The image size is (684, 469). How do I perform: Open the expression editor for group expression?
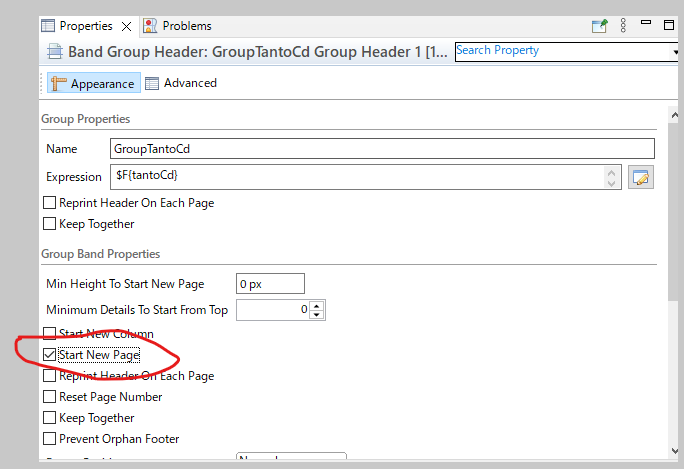point(640,177)
